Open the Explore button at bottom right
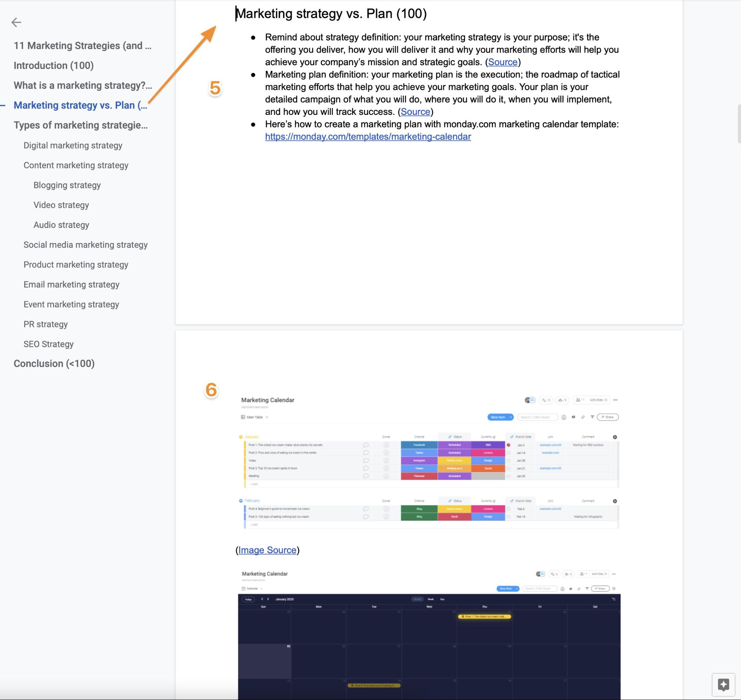Image resolution: width=741 pixels, height=700 pixels. pos(723,685)
